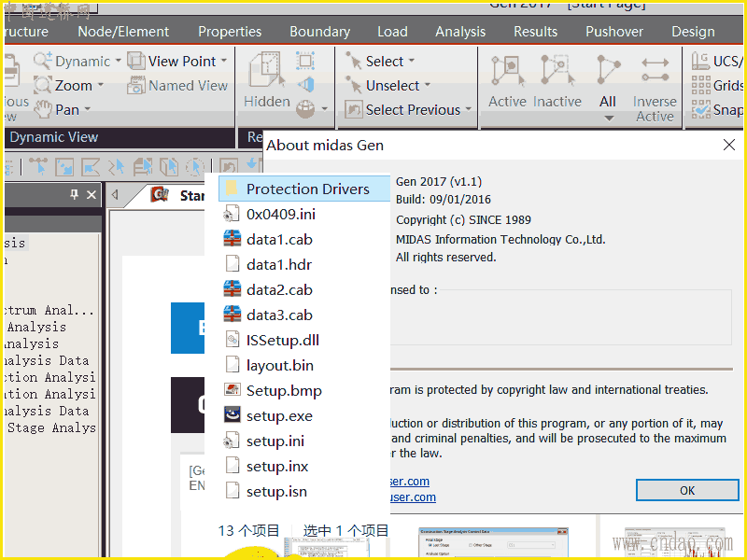Click the render view sphere icon

[305, 109]
